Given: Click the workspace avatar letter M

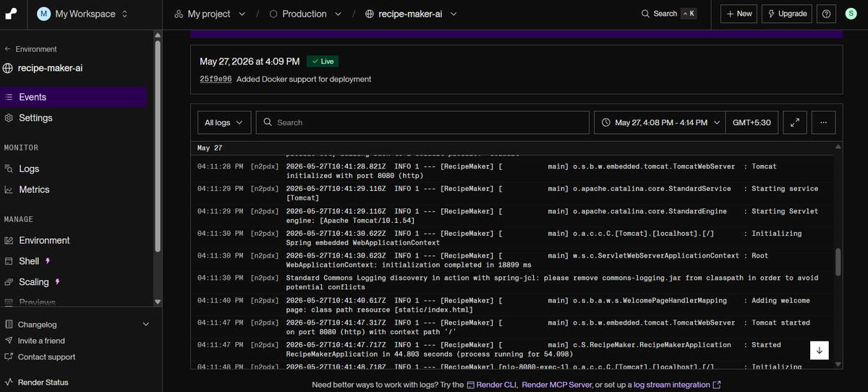Looking at the screenshot, I should pyautogui.click(x=44, y=14).
